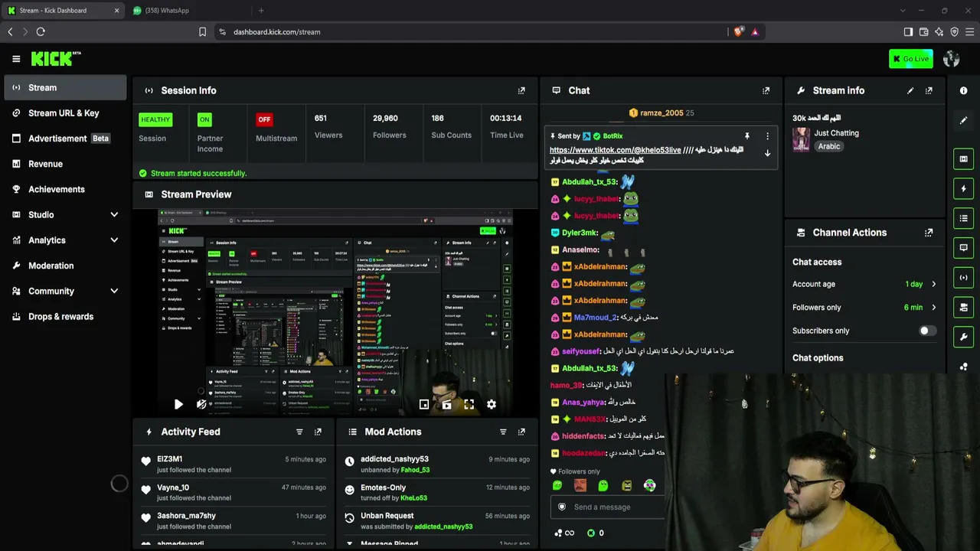Open KheLo53 link in the Emotes-Only mod action
Image resolution: width=980 pixels, height=551 pixels.
pyautogui.click(x=413, y=498)
